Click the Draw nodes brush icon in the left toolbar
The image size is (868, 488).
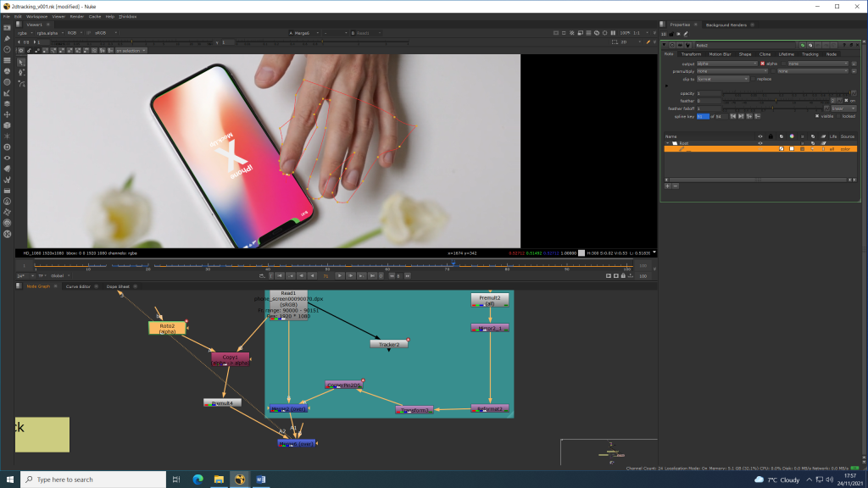tap(7, 39)
